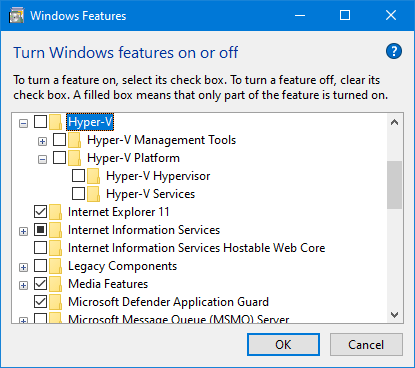Click the folder icon beside Hyper-V Platform
The image size is (415, 368).
click(75, 158)
